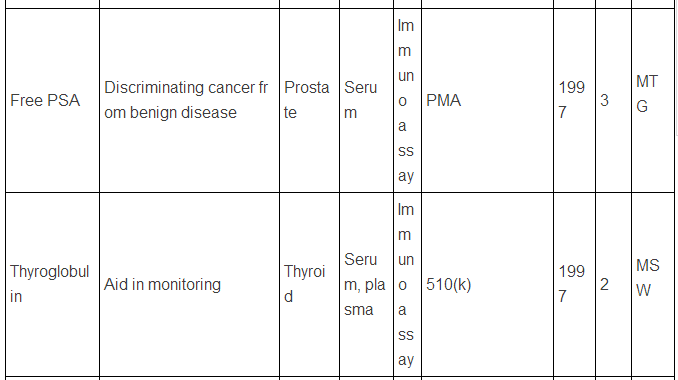Click the word 'benign' in description
This screenshot has width=678, height=380.
click(153, 113)
